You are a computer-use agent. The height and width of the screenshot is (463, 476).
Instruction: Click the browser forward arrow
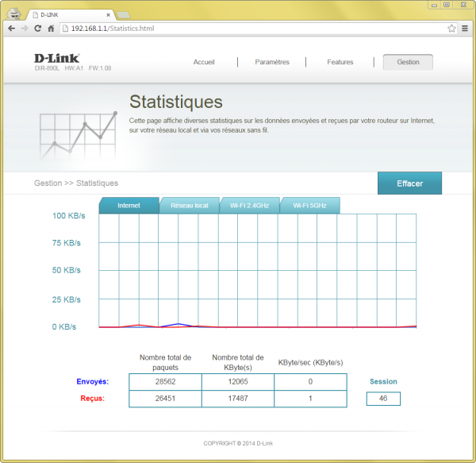25,29
